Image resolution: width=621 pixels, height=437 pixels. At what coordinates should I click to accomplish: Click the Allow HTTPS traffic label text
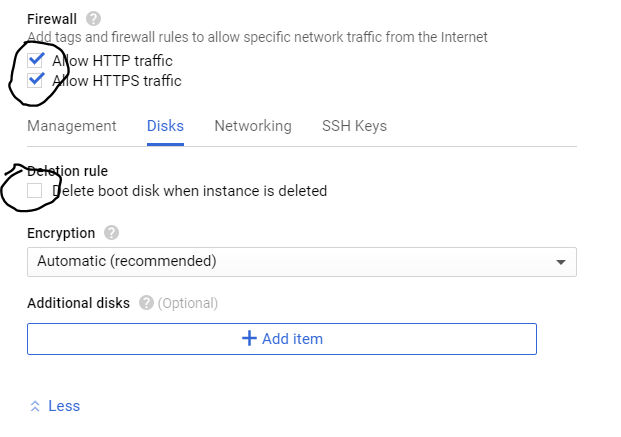click(117, 81)
